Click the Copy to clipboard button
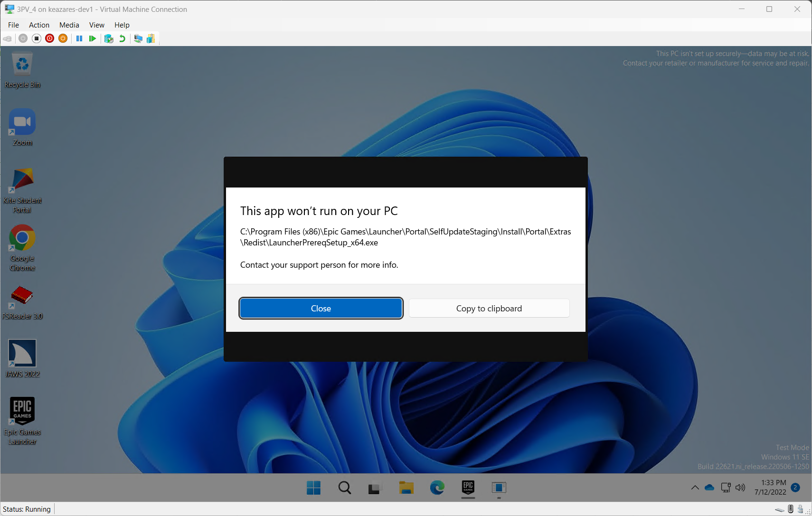The image size is (812, 516). pyautogui.click(x=489, y=309)
